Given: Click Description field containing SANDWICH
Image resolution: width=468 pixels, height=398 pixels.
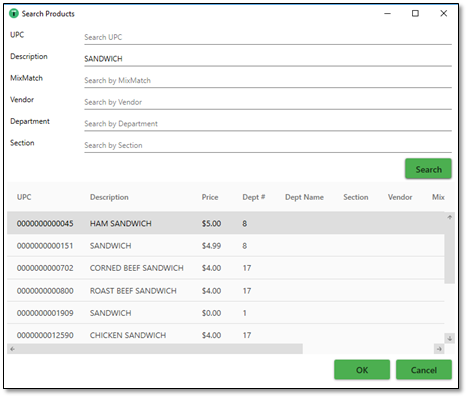Looking at the screenshot, I should pos(268,59).
